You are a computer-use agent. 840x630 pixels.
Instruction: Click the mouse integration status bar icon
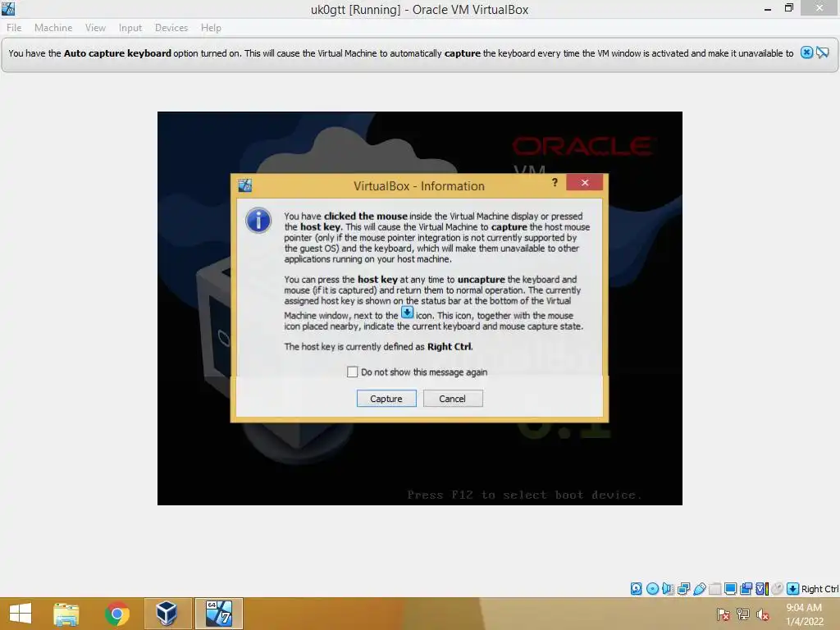[778, 589]
